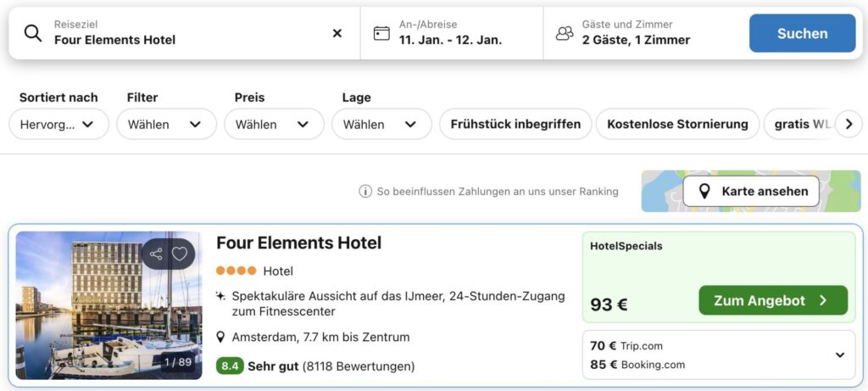This screenshot has height=391, width=868.
Task: Click the info icon about ranking payments
Action: [365, 192]
